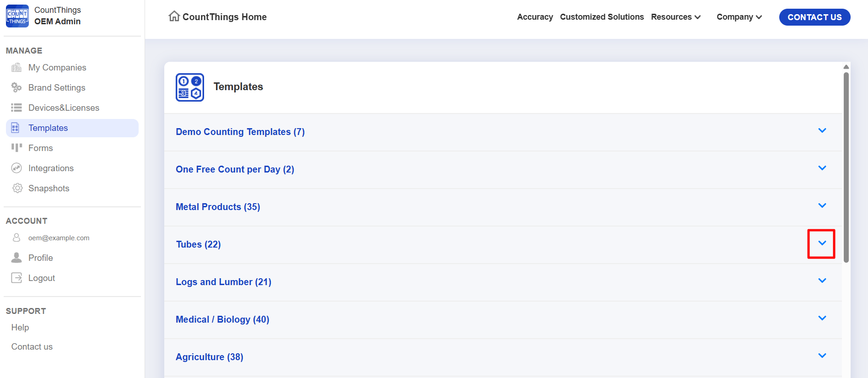The height and width of the screenshot is (378, 868).
Task: Select Templates in the sidebar
Action: tap(48, 128)
